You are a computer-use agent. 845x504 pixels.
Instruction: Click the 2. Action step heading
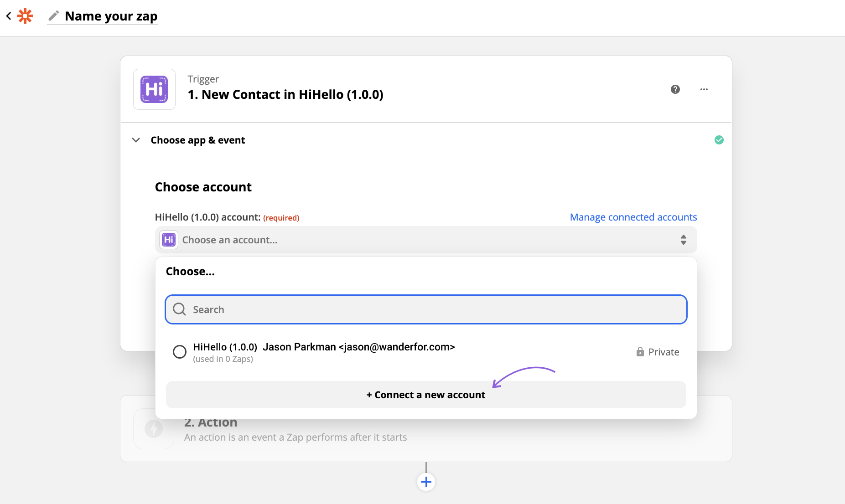[x=211, y=422]
